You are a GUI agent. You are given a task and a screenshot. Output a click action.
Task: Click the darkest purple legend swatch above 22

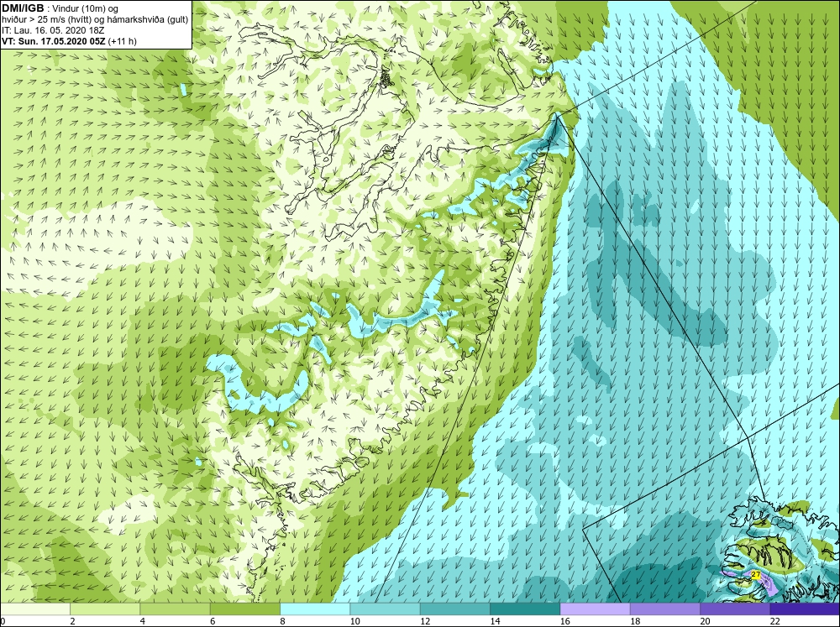click(805, 609)
